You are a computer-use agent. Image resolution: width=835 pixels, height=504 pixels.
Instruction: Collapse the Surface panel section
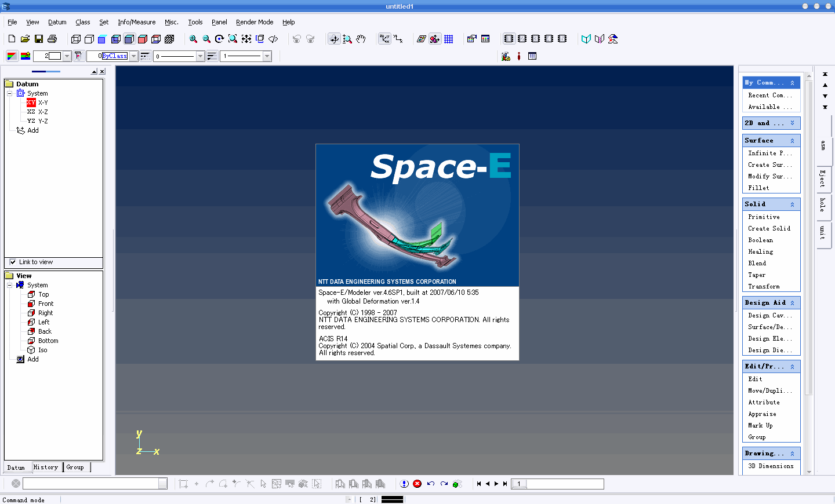pyautogui.click(x=792, y=141)
